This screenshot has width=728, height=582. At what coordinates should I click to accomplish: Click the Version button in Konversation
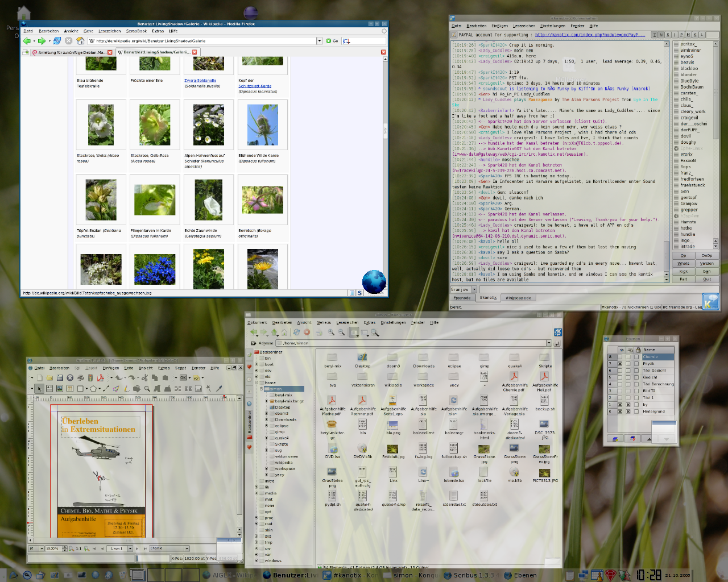click(x=706, y=263)
